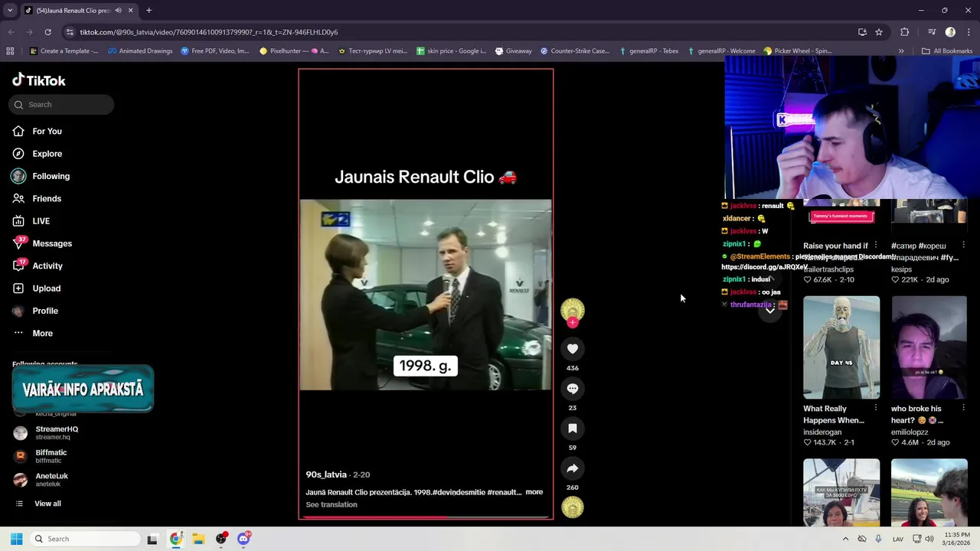The height and width of the screenshot is (551, 980).
Task: Open kesips creator link
Action: [x=901, y=269]
